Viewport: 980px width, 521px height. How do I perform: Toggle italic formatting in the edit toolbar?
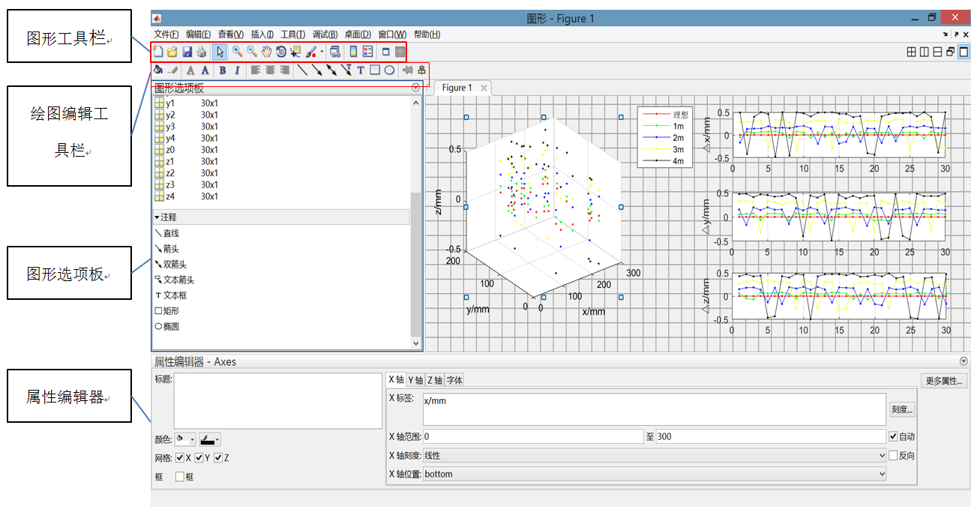click(x=237, y=70)
